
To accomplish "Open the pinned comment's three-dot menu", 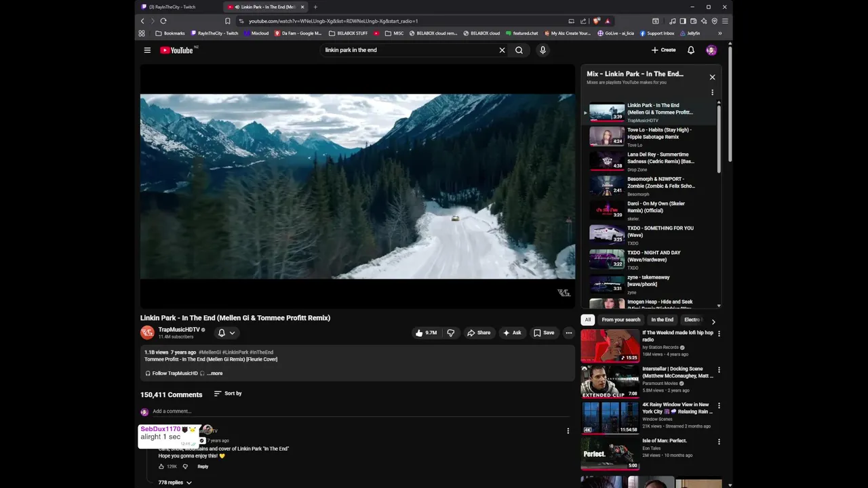I will pyautogui.click(x=568, y=431).
